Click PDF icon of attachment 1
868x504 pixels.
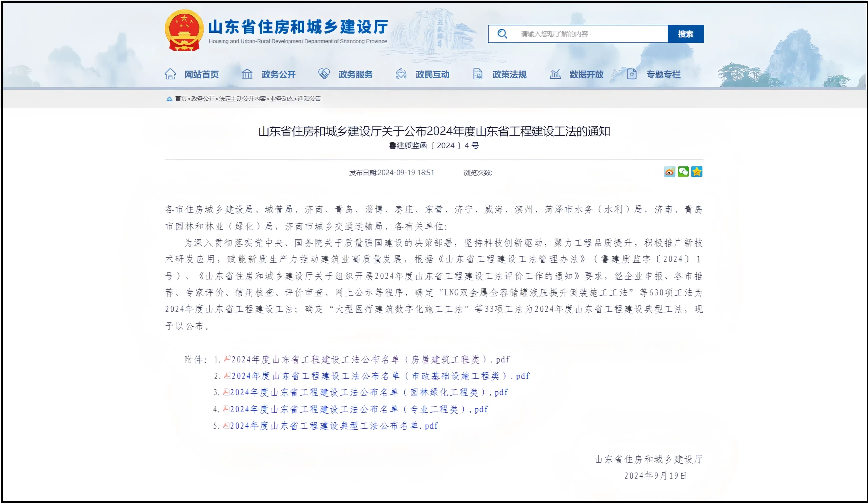point(227,359)
